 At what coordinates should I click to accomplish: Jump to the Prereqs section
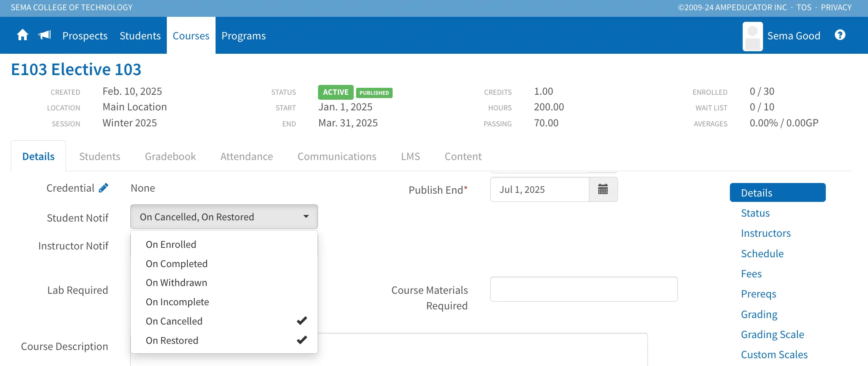click(x=759, y=294)
